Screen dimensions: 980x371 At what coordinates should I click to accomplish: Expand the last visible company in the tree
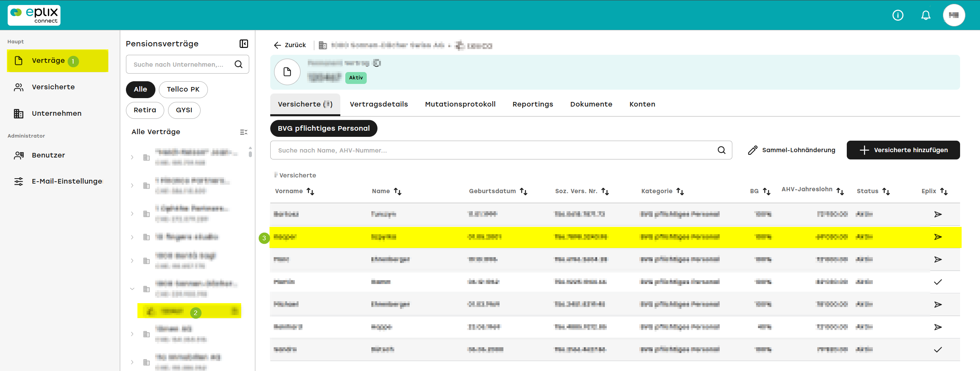pos(132,362)
